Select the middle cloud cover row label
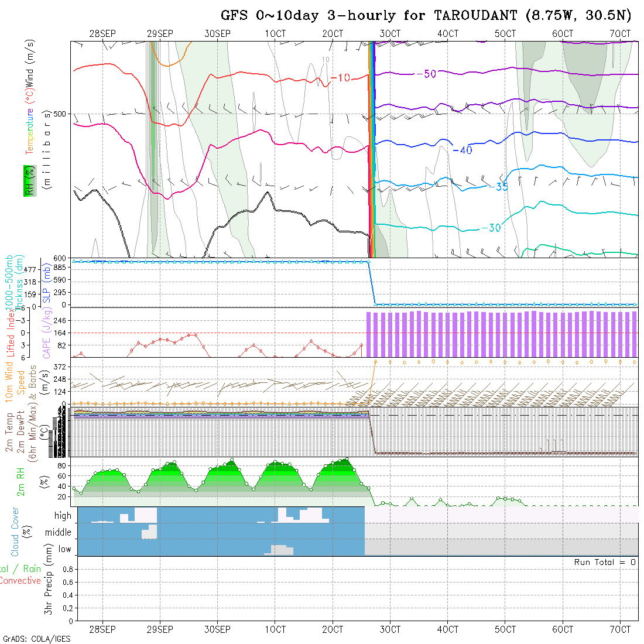 [59, 532]
